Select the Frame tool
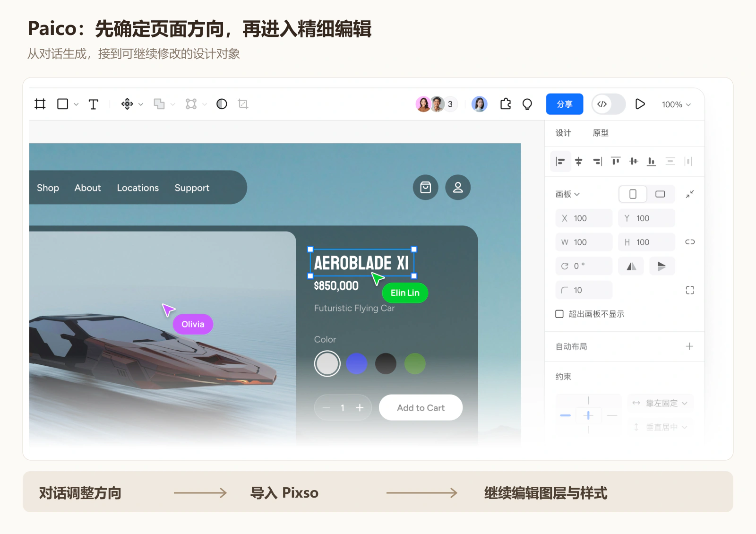Viewport: 756px width, 534px height. [40, 104]
